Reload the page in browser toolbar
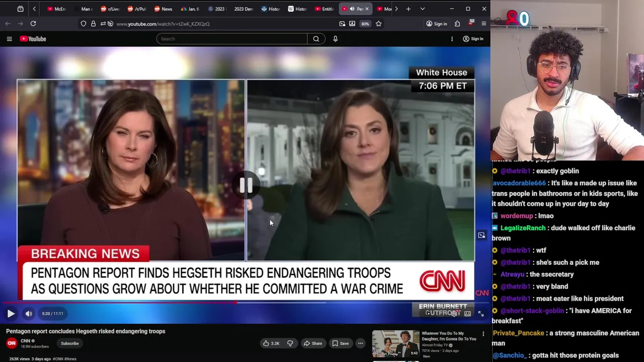The height and width of the screenshot is (362, 644). point(33,24)
